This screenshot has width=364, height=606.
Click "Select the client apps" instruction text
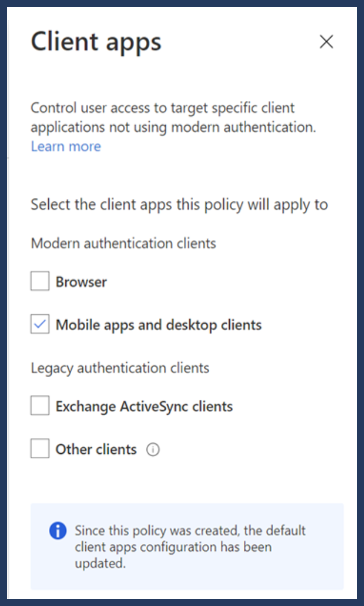coord(179,205)
